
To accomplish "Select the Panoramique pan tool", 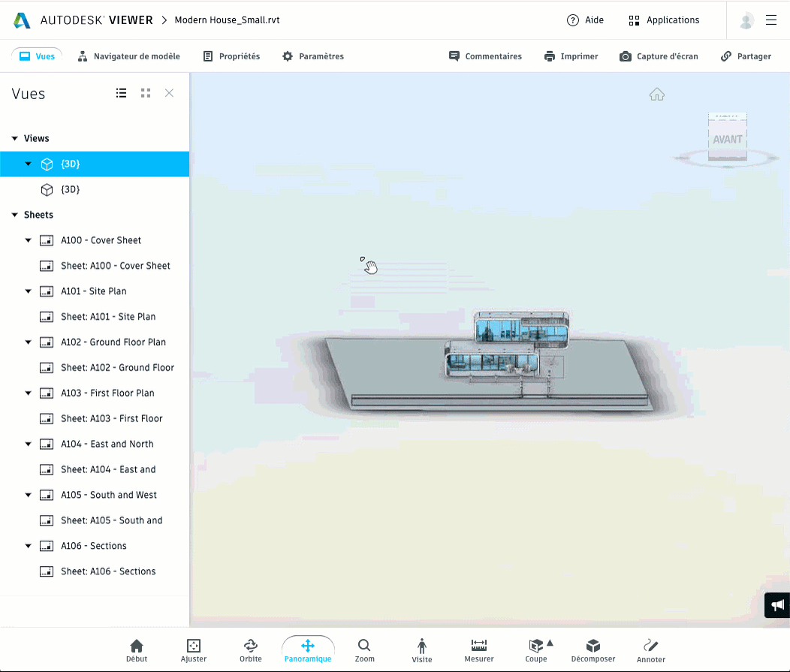I will coord(308,651).
